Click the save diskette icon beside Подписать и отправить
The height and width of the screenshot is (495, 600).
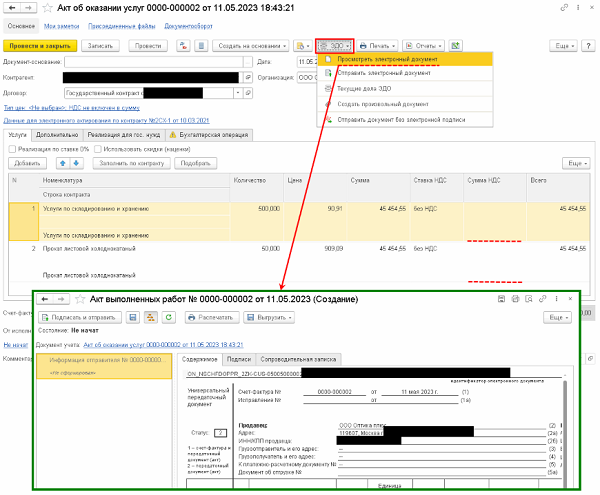click(132, 317)
